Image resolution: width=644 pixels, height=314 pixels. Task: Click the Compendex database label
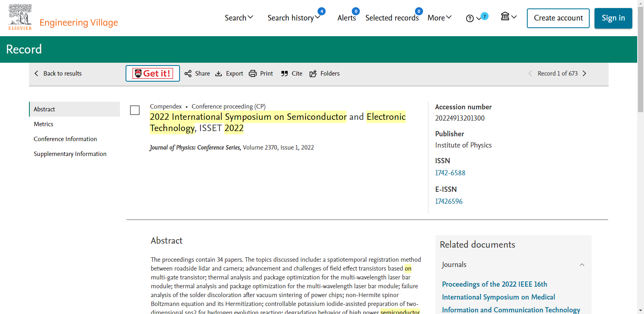[166, 107]
